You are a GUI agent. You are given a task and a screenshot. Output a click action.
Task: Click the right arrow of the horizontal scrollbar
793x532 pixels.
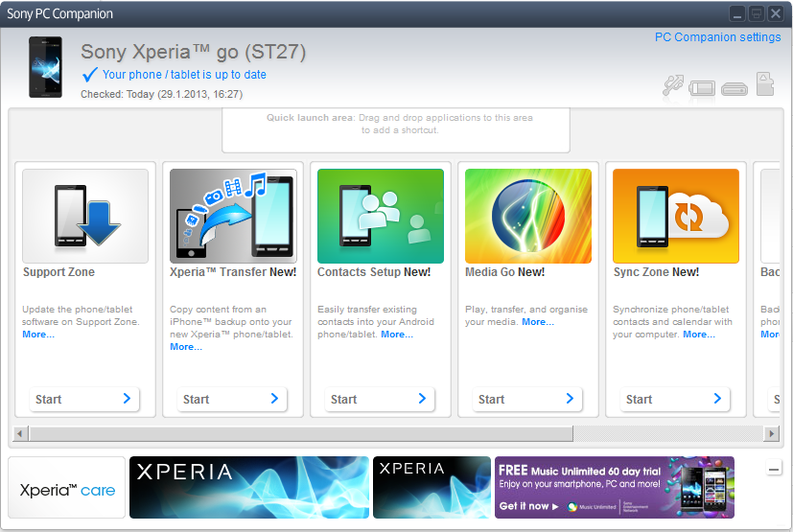click(x=771, y=433)
